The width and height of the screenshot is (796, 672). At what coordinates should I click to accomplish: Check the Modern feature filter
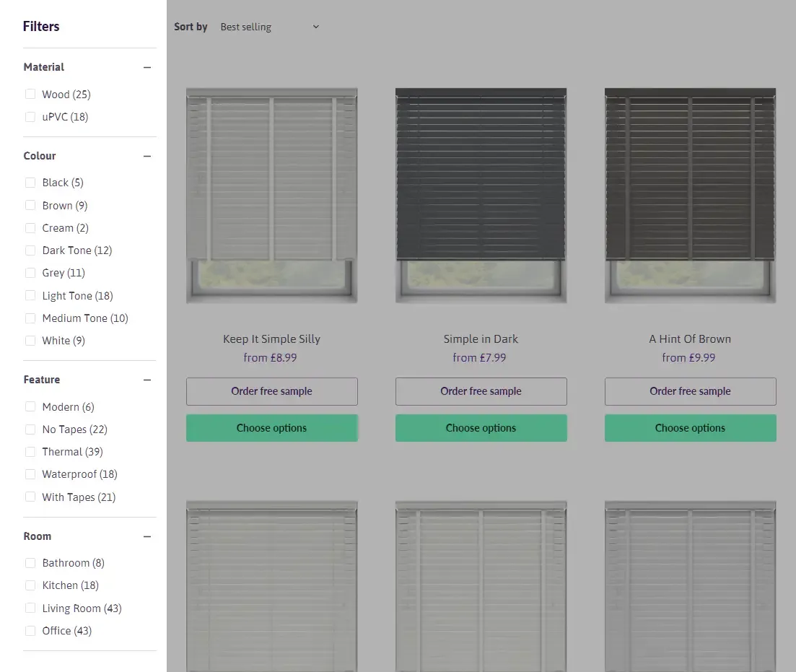tap(30, 407)
